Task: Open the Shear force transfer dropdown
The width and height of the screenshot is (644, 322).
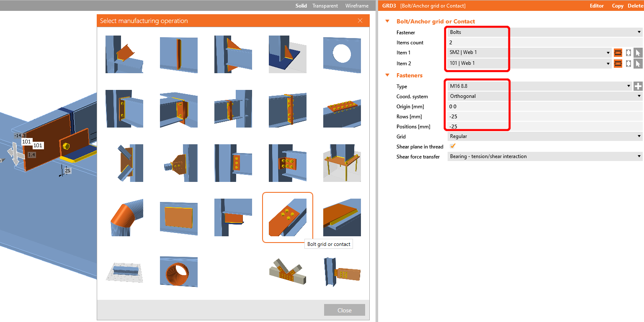Action: pyautogui.click(x=544, y=156)
